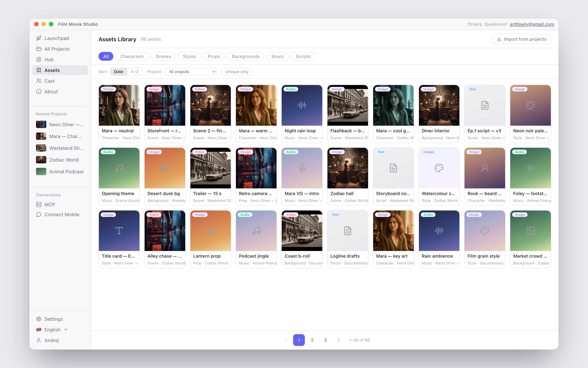Open the Mara — neutral thumbnail

119,105
